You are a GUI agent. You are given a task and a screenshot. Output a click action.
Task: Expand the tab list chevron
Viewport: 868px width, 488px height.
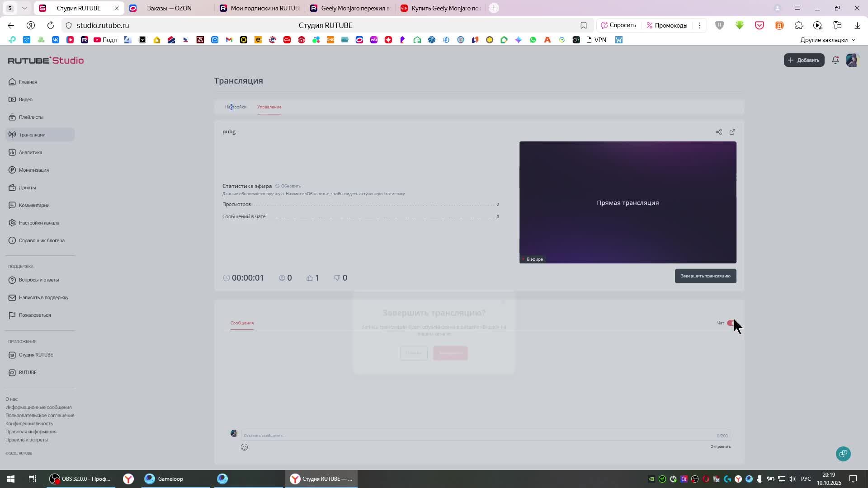(x=24, y=8)
